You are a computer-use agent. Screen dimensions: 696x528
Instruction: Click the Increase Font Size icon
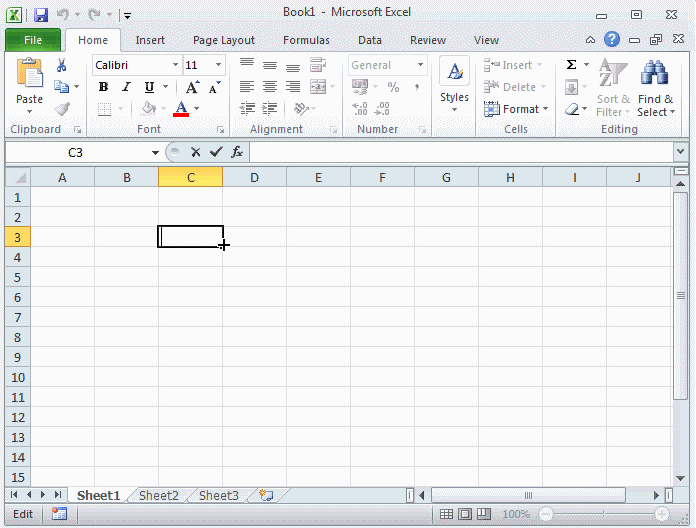pos(193,87)
